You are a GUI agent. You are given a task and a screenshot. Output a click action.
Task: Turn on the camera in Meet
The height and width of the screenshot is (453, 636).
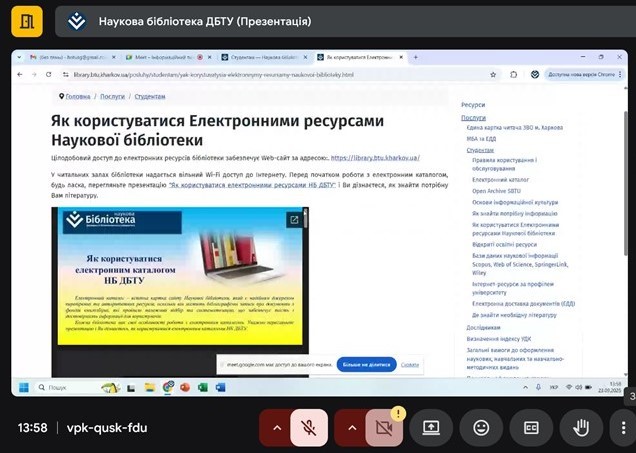(x=383, y=427)
